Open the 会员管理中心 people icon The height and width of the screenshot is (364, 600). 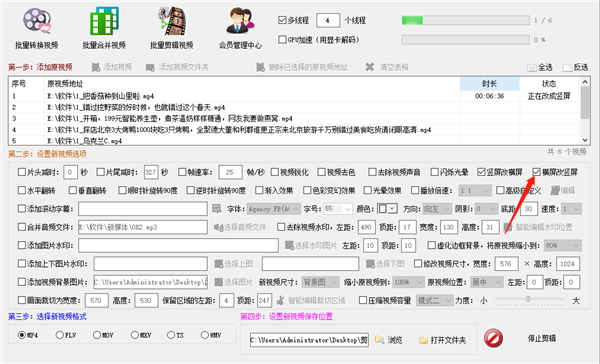[240, 21]
